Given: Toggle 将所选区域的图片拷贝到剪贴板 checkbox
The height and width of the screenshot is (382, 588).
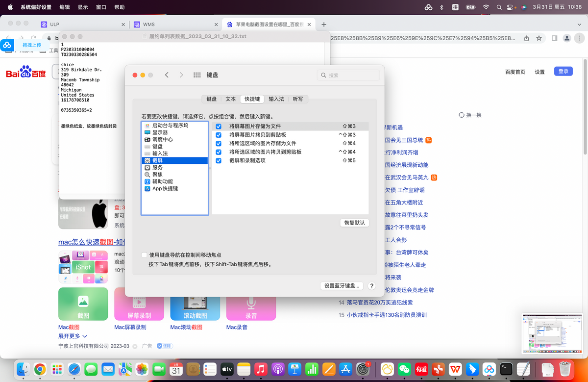Looking at the screenshot, I should tap(219, 152).
